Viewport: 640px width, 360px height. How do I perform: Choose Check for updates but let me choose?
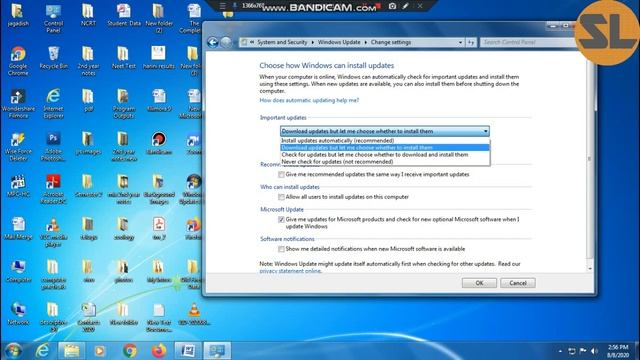click(x=385, y=155)
